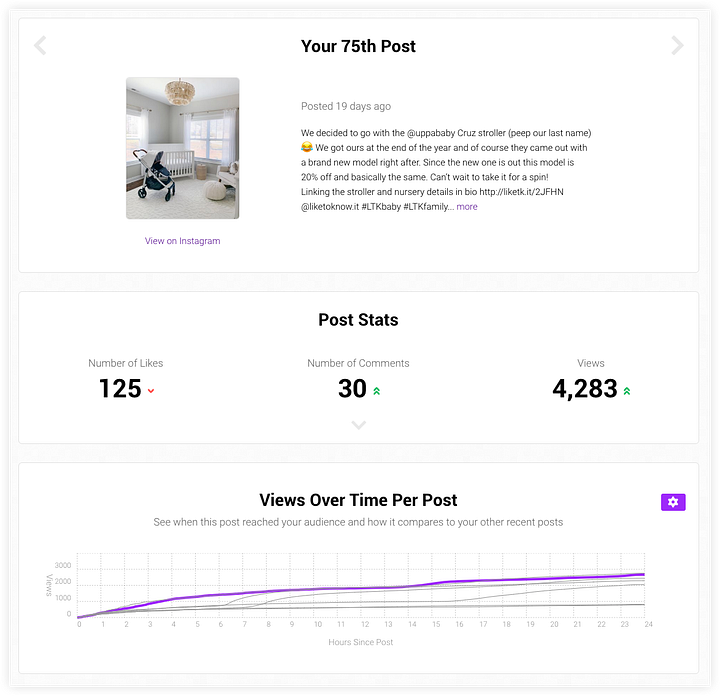The image size is (720, 696).
Task: Click green up arrow beside comments count
Action: (377, 391)
